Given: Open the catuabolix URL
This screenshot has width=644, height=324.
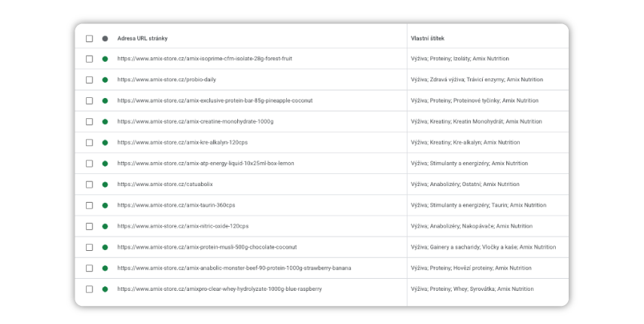Looking at the screenshot, I should click(165, 184).
